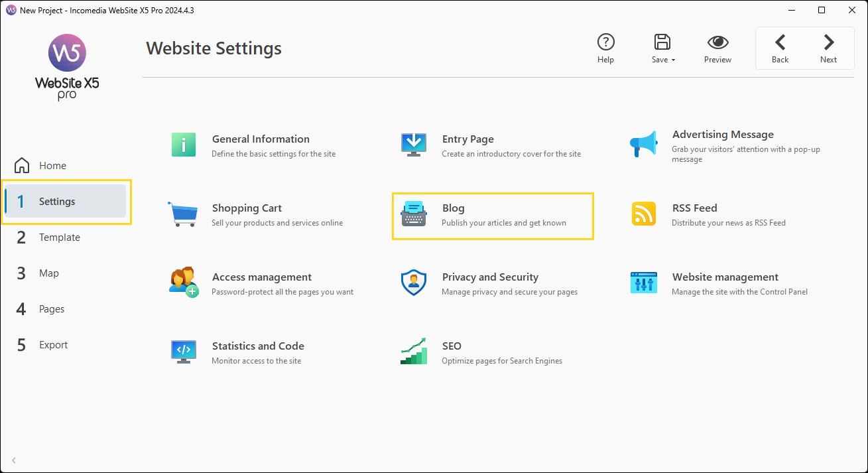Click the Privacy and Security shield icon
The image size is (868, 473).
(414, 283)
